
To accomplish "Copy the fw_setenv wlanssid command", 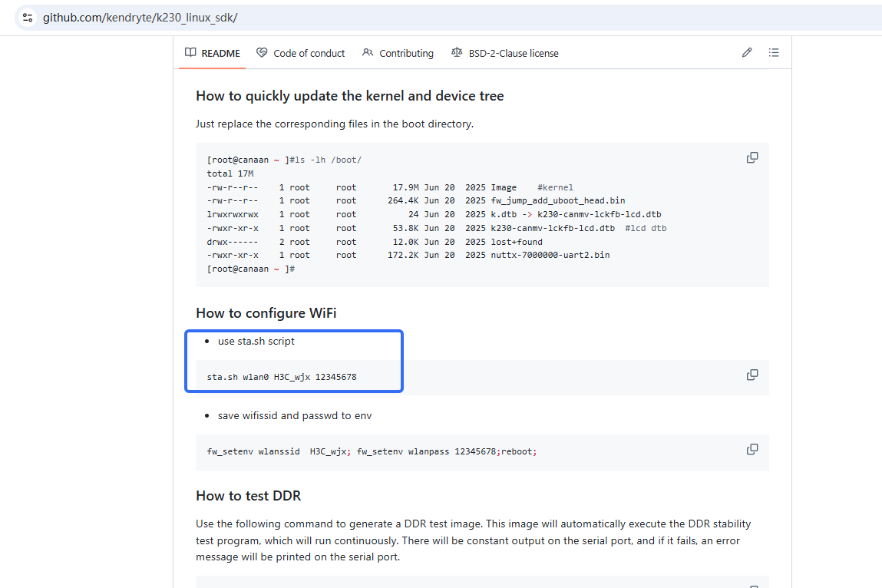I will click(x=752, y=449).
